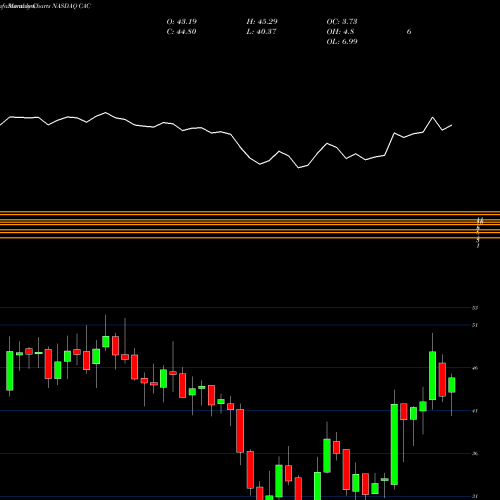The image size is (500, 500).
Task: Click the price axis label 36
Action: coord(475,453)
